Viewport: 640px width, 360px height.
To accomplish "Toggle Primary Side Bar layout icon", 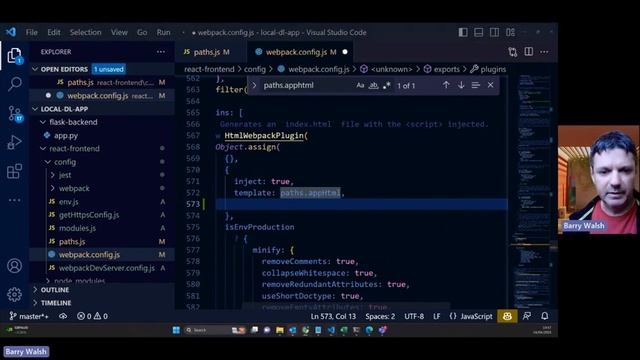I will tap(463, 32).
